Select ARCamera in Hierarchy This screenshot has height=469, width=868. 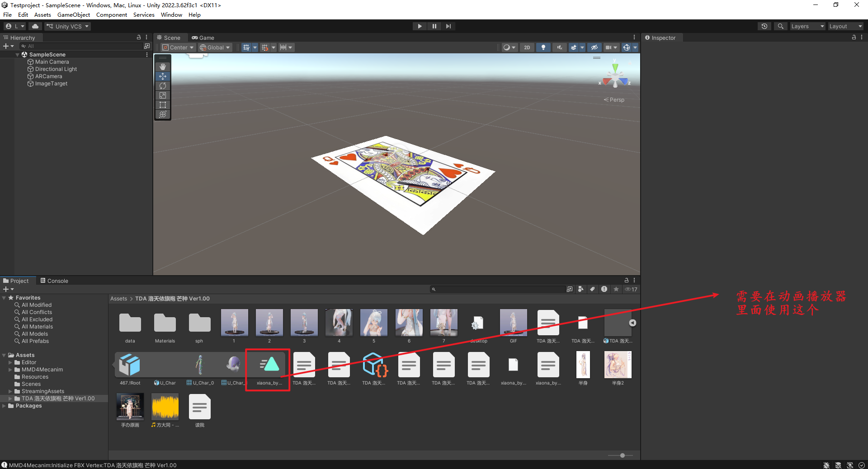point(48,76)
